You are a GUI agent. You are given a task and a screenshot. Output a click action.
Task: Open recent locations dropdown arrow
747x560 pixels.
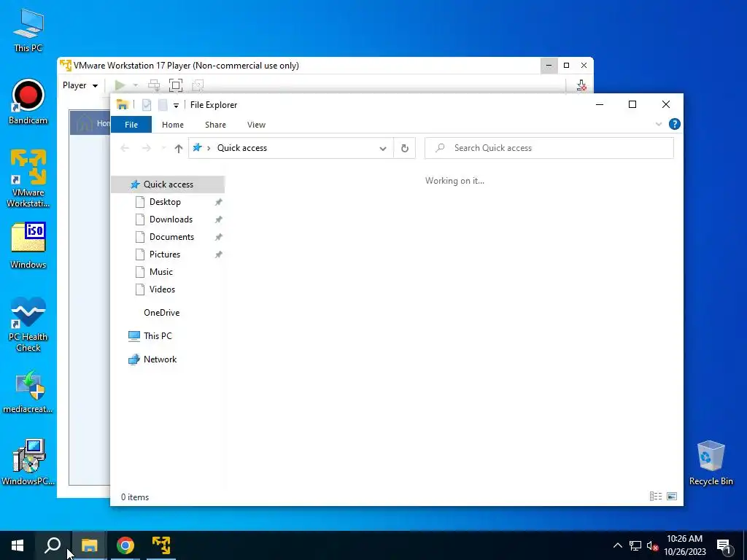(163, 148)
